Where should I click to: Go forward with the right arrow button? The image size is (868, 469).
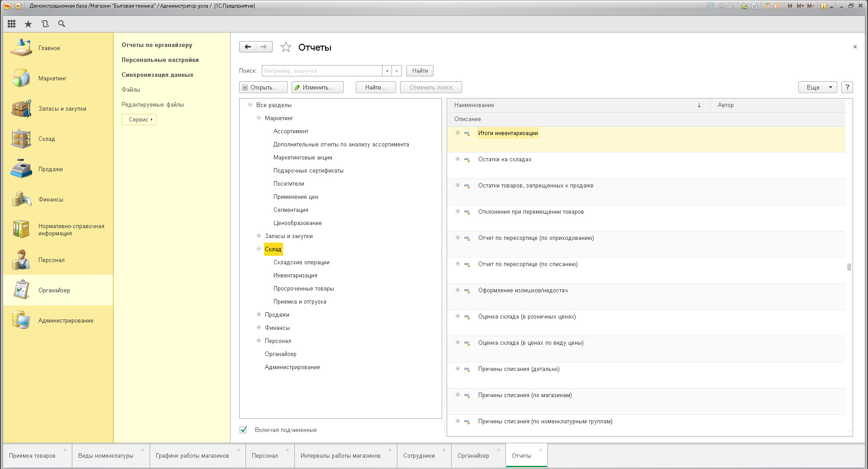click(x=264, y=47)
